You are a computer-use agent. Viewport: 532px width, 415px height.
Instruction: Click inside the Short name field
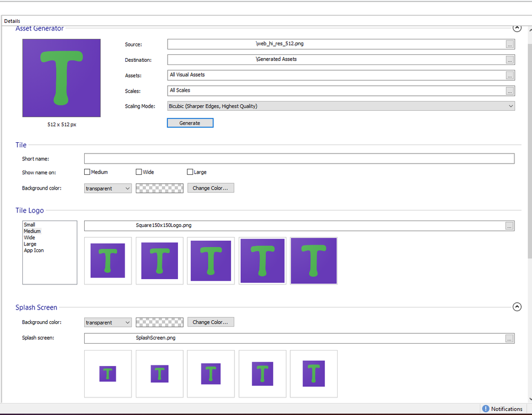[x=298, y=158]
